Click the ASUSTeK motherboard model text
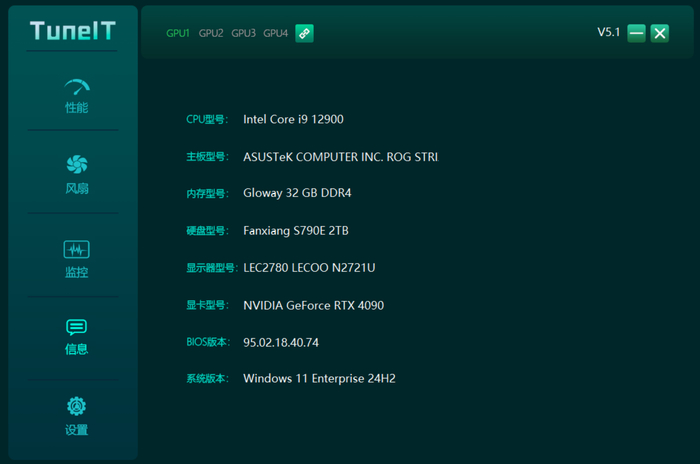The image size is (700, 464). click(340, 157)
